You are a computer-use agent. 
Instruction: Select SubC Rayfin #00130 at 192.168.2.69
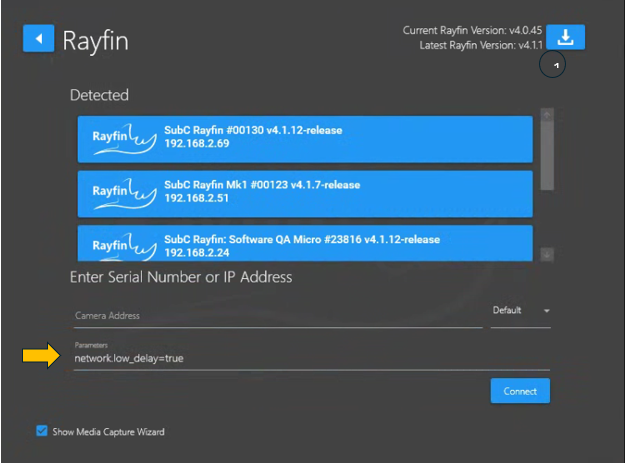point(305,139)
